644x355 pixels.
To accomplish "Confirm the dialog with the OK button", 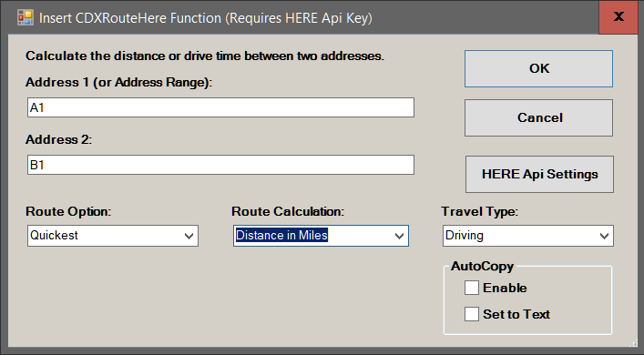I will [x=539, y=68].
